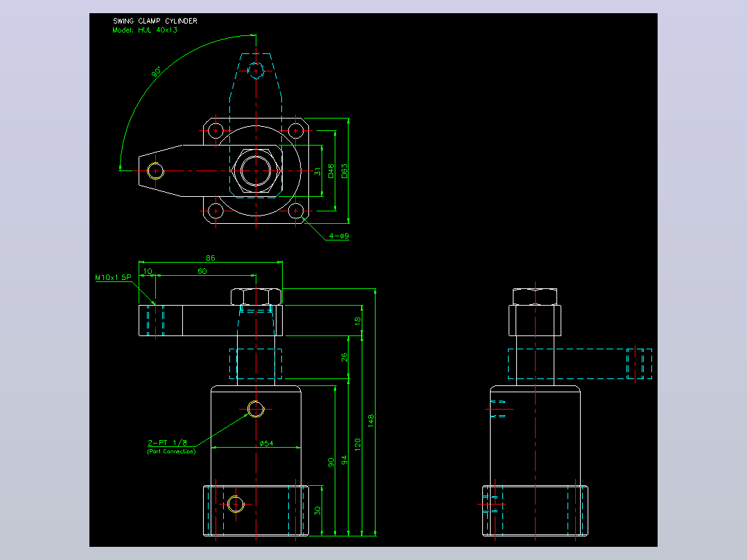Click the '□63' square dimension text
The height and width of the screenshot is (560, 747).
pyautogui.click(x=344, y=171)
